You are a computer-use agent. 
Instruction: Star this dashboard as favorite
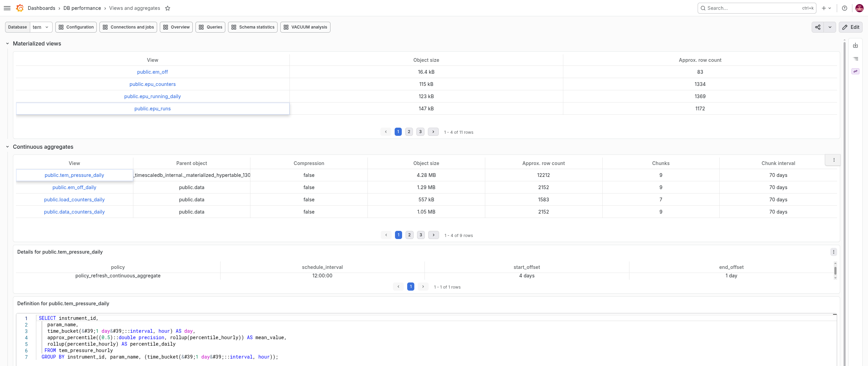click(168, 8)
